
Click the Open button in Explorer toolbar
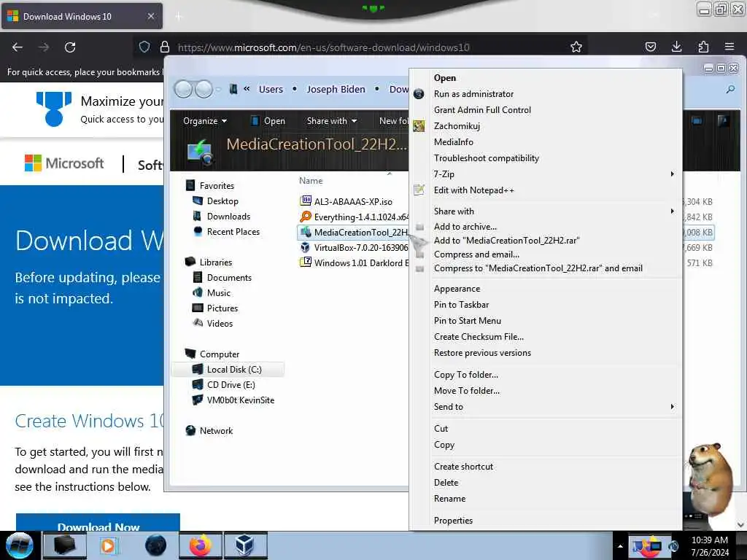pyautogui.click(x=268, y=121)
